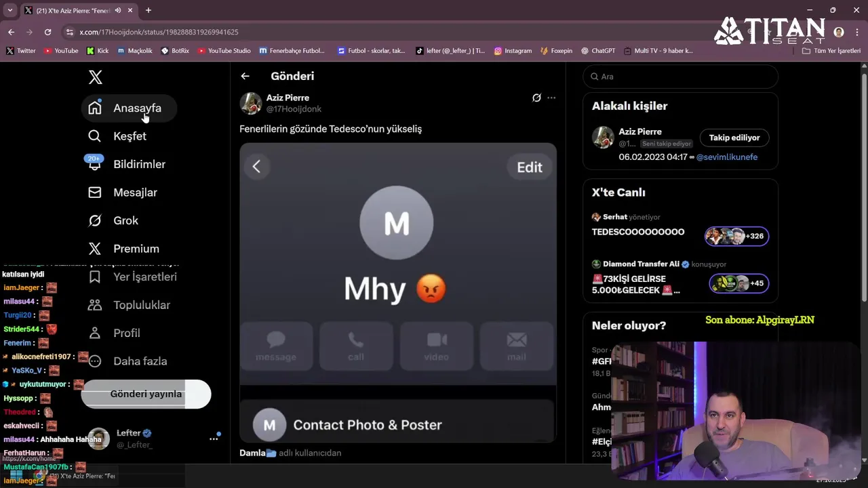
Task: Open the ChatGPT bookmark
Action: coord(597,51)
